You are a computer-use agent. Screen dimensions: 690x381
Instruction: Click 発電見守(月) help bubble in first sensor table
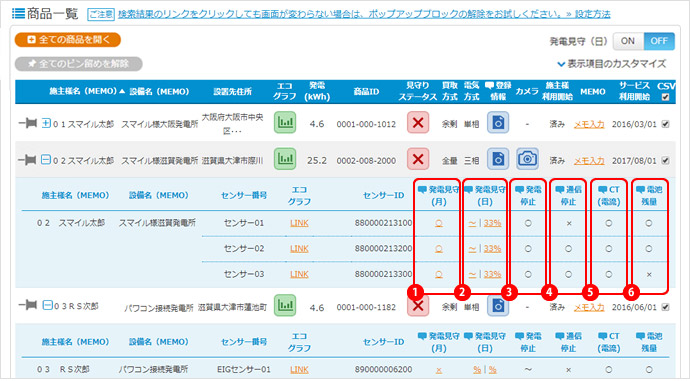coord(422,190)
